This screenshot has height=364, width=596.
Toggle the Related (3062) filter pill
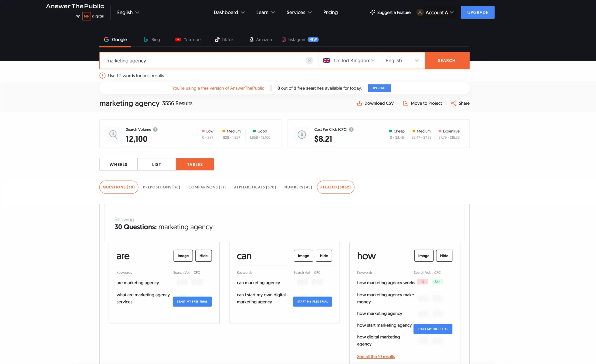click(x=335, y=187)
